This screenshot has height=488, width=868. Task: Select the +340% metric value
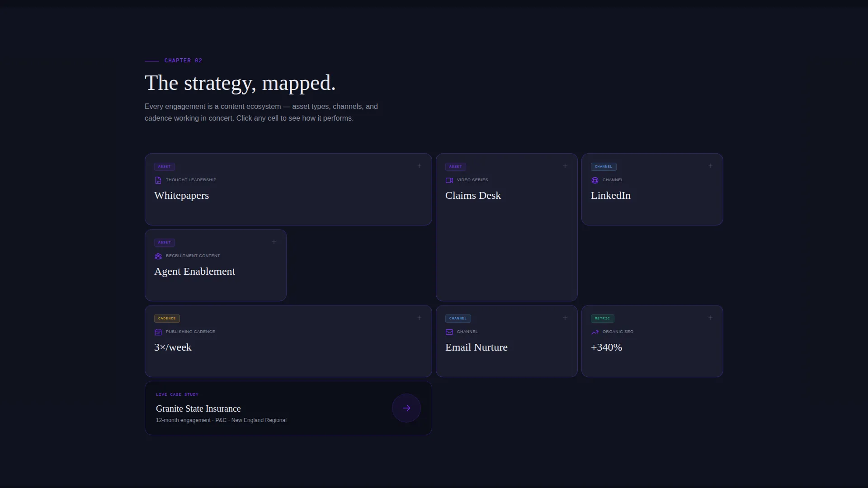[x=606, y=347]
